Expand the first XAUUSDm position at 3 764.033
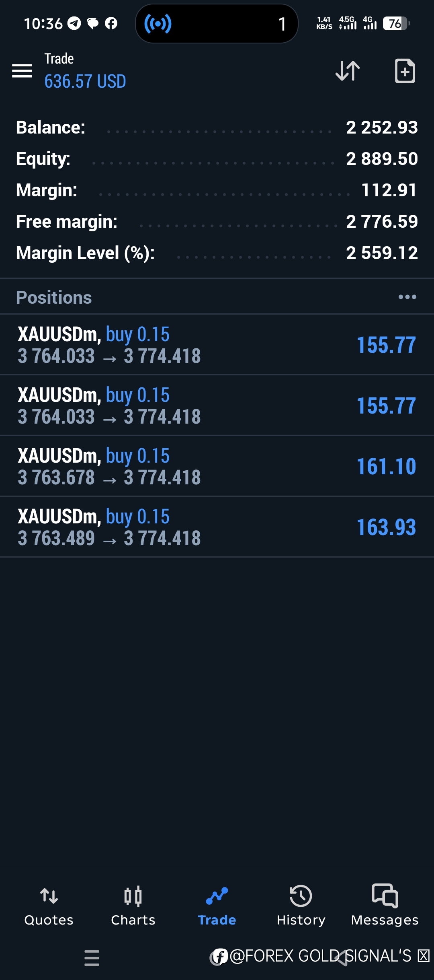The image size is (434, 980). 217,345
